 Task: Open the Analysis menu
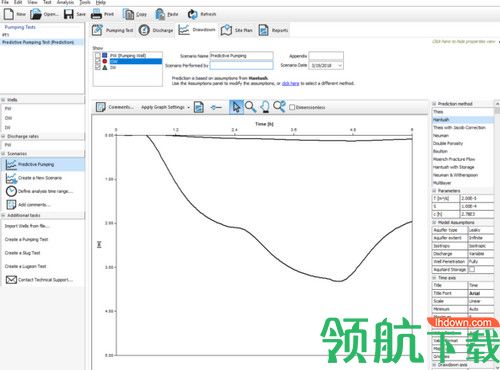coord(65,2)
